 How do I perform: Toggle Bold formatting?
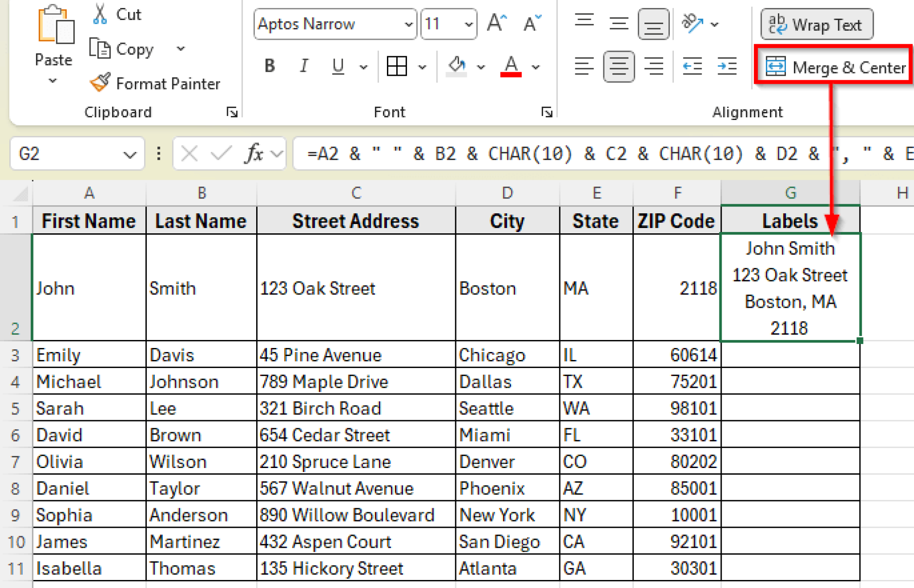coord(270,66)
